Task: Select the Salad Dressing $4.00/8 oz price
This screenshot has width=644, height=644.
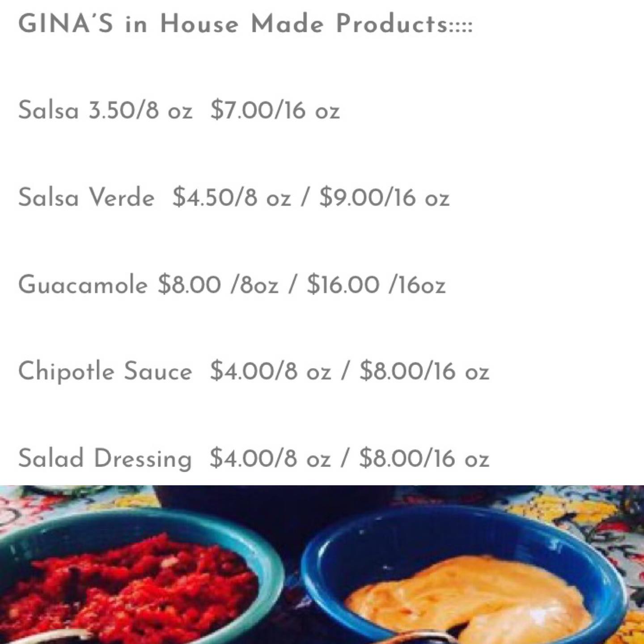Action: pyautogui.click(x=270, y=458)
